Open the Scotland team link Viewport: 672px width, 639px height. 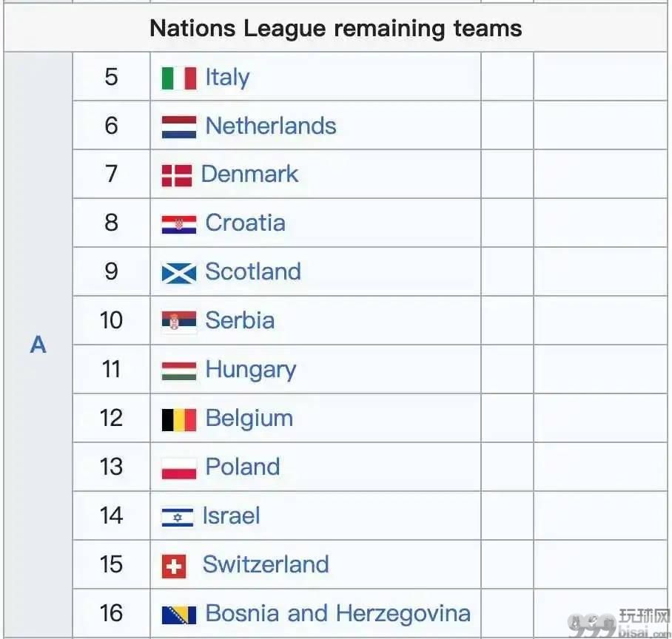click(253, 271)
